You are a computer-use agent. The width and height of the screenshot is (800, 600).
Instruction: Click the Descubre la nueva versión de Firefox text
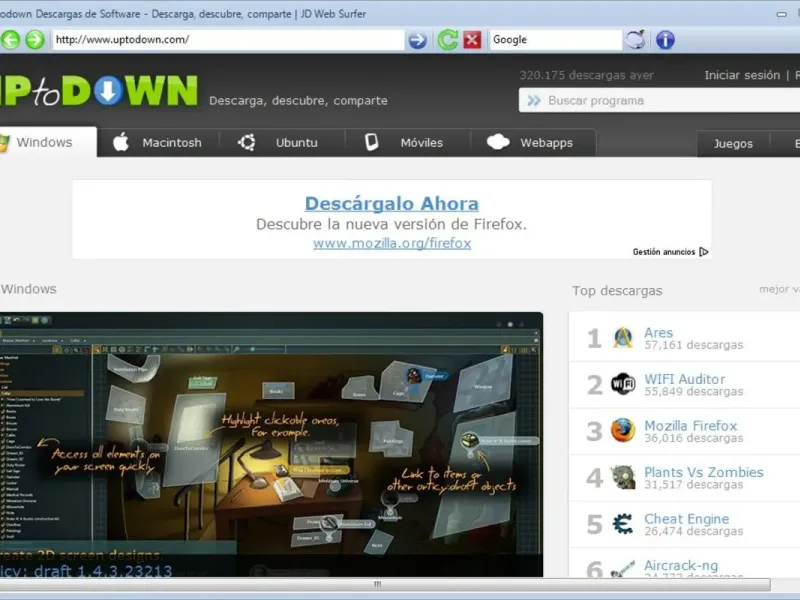(x=391, y=224)
